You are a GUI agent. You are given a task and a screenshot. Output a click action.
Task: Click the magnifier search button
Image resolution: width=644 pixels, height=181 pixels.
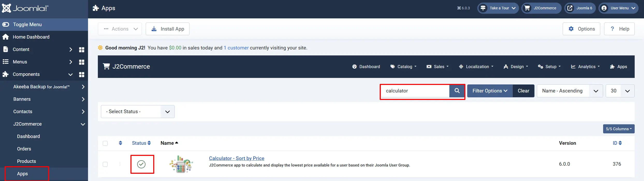[x=457, y=91]
